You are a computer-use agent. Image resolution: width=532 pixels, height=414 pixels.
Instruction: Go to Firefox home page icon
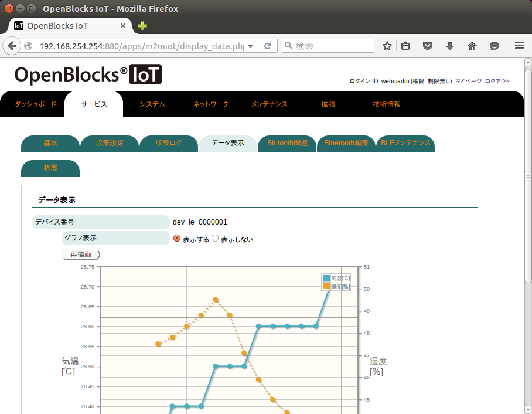472,46
